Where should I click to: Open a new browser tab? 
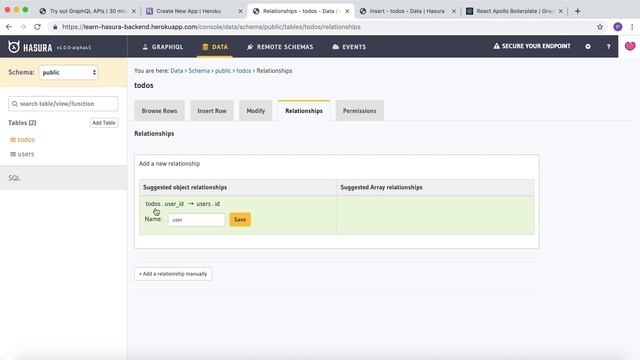pos(577,11)
